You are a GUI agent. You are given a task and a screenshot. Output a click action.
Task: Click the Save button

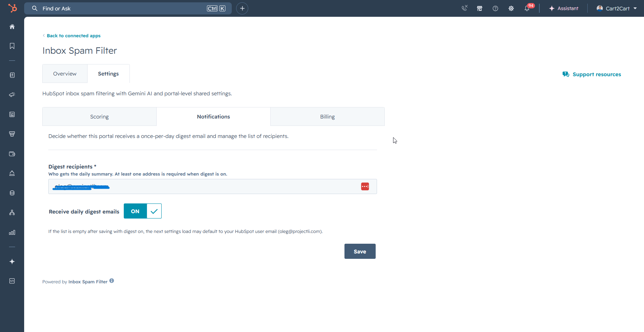coord(360,251)
